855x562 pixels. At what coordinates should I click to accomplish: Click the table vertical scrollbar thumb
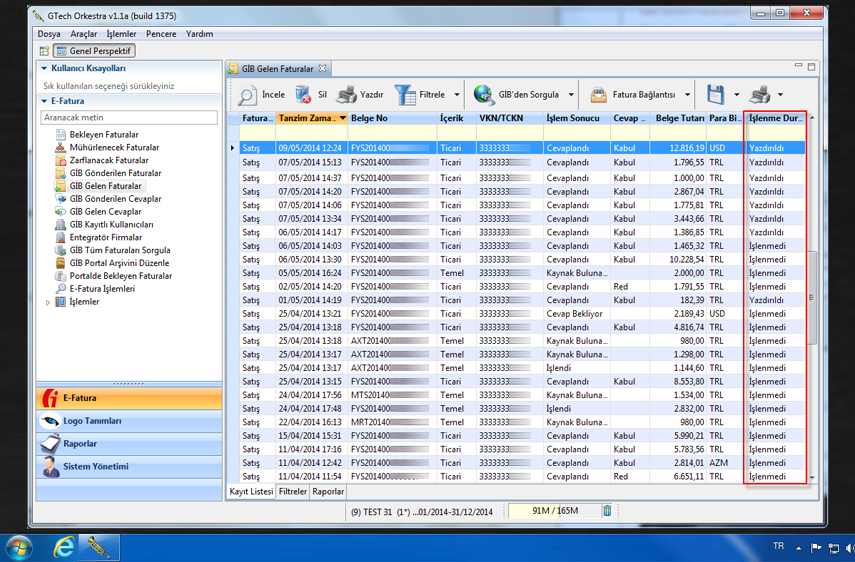click(x=811, y=298)
